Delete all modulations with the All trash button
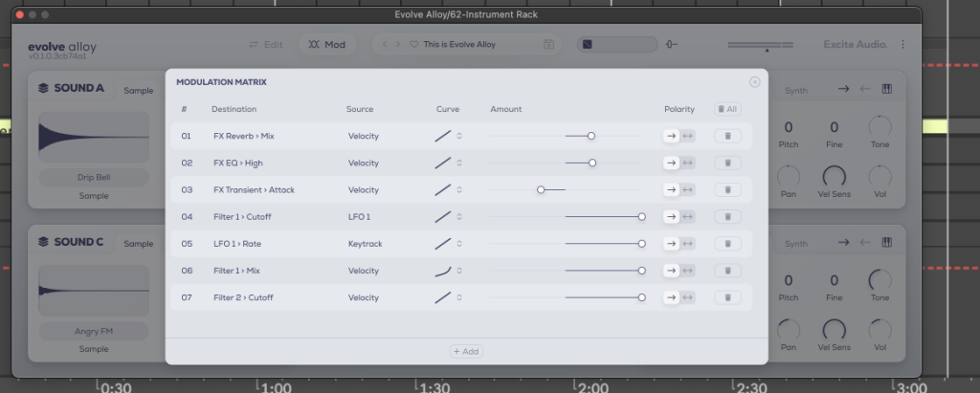Image resolution: width=980 pixels, height=393 pixels. click(727, 109)
